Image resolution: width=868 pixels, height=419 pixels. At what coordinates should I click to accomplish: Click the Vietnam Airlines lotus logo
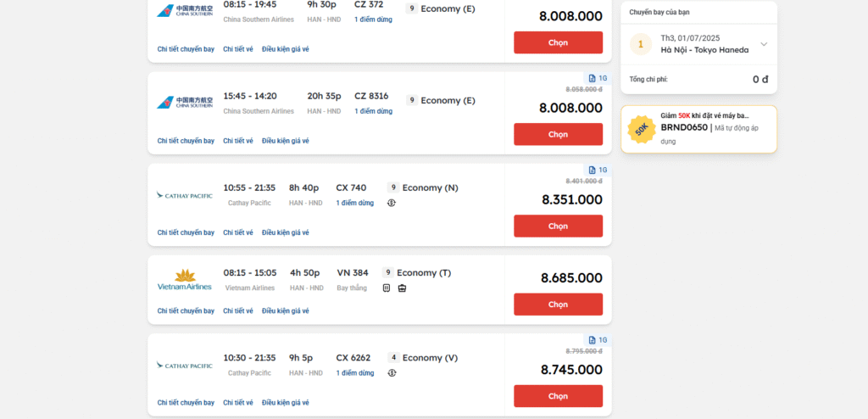click(185, 275)
